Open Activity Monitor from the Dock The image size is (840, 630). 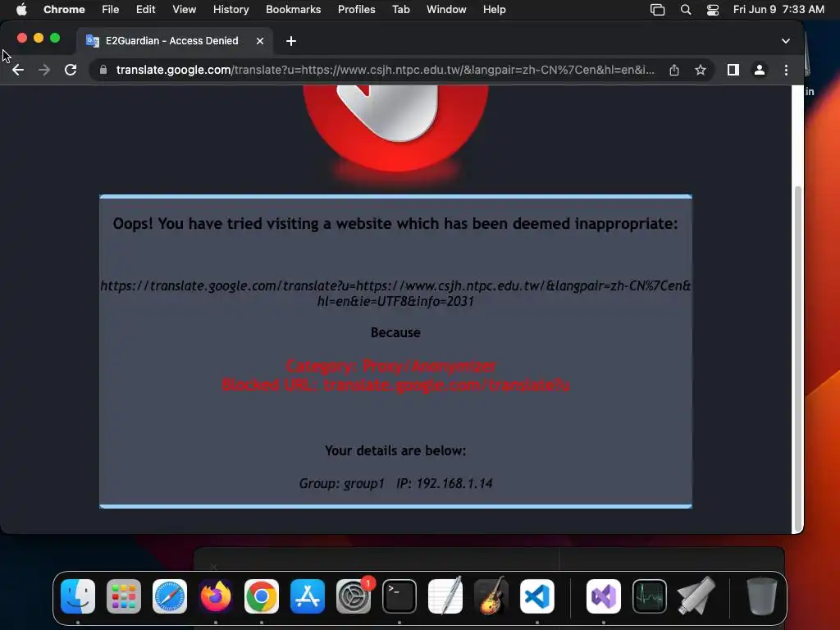(x=650, y=596)
